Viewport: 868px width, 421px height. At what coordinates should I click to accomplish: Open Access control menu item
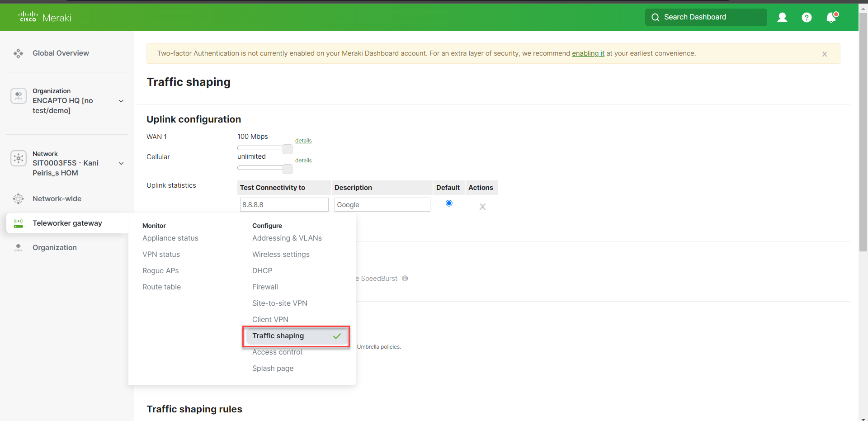[x=277, y=352]
